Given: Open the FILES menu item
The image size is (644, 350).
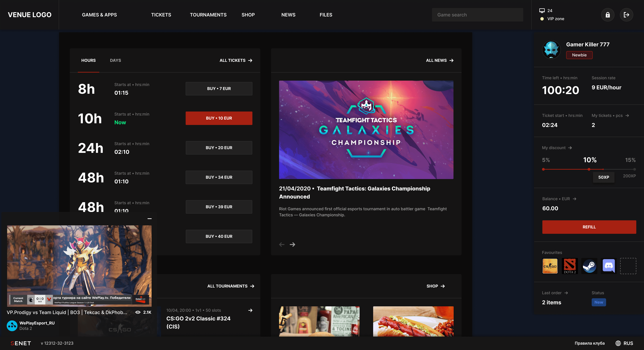Looking at the screenshot, I should coord(326,15).
